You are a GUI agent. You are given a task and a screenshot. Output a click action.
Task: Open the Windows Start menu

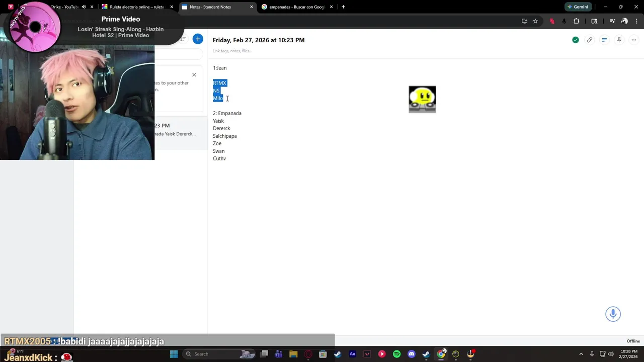[x=174, y=354]
